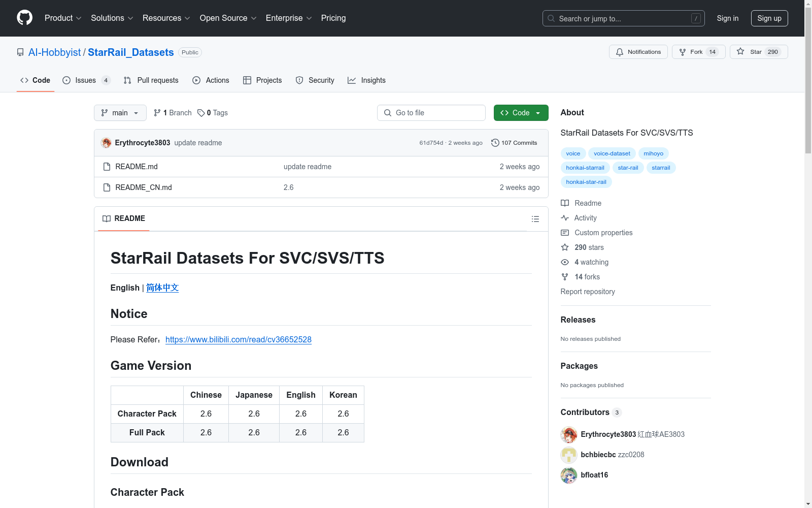
Task: Open the Erythrocyte3803 commit author name
Action: (143, 143)
